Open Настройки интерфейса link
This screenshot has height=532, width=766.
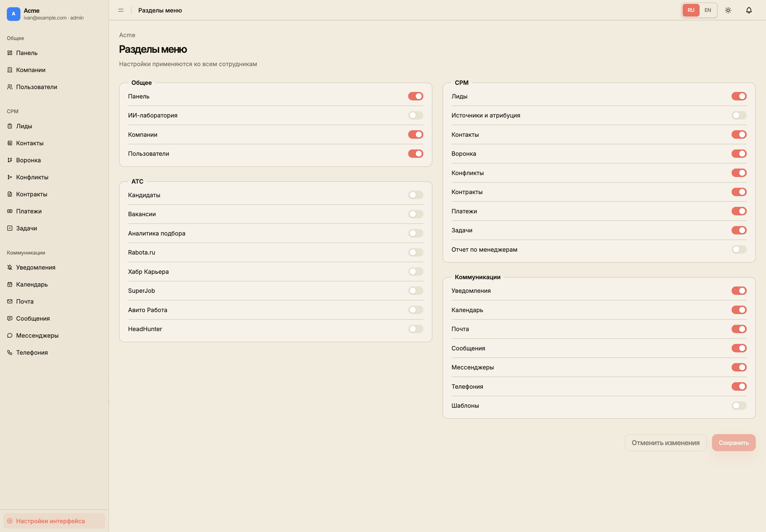pyautogui.click(x=54, y=521)
